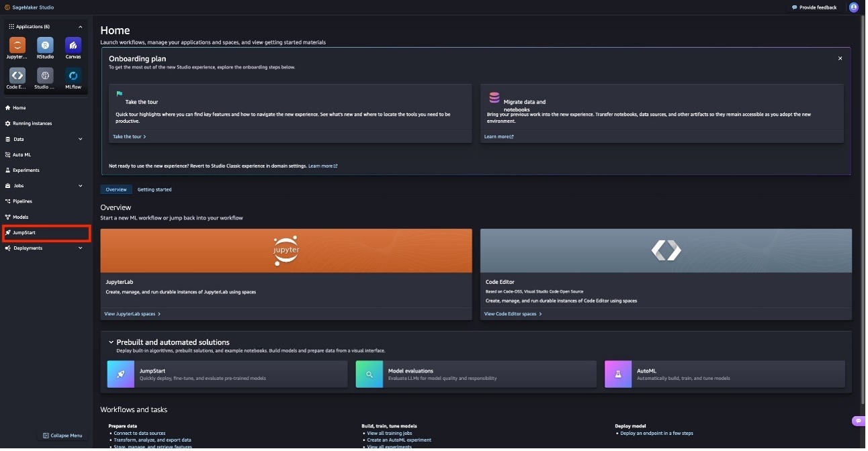Screen dimensions: 868x451
Task: Switch to the Overview tab
Action: (116, 190)
